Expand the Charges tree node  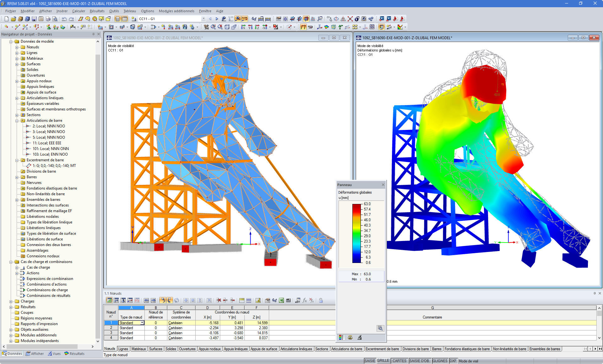coord(11,301)
